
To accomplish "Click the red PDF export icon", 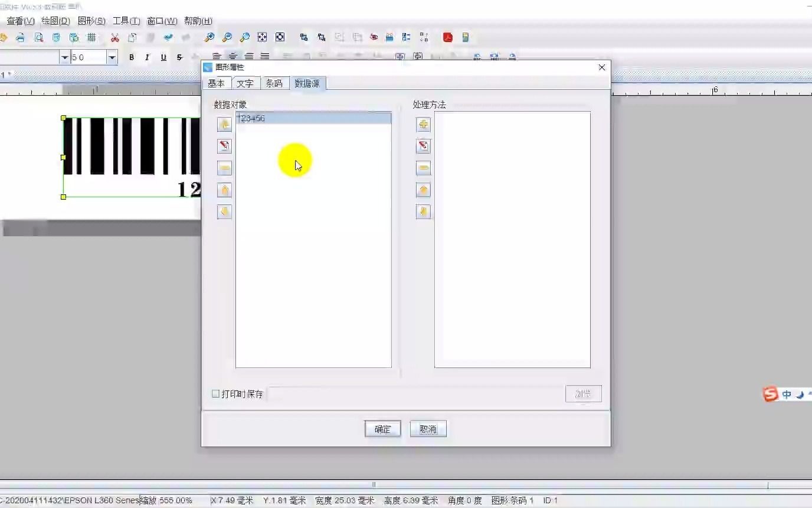I will [x=448, y=37].
